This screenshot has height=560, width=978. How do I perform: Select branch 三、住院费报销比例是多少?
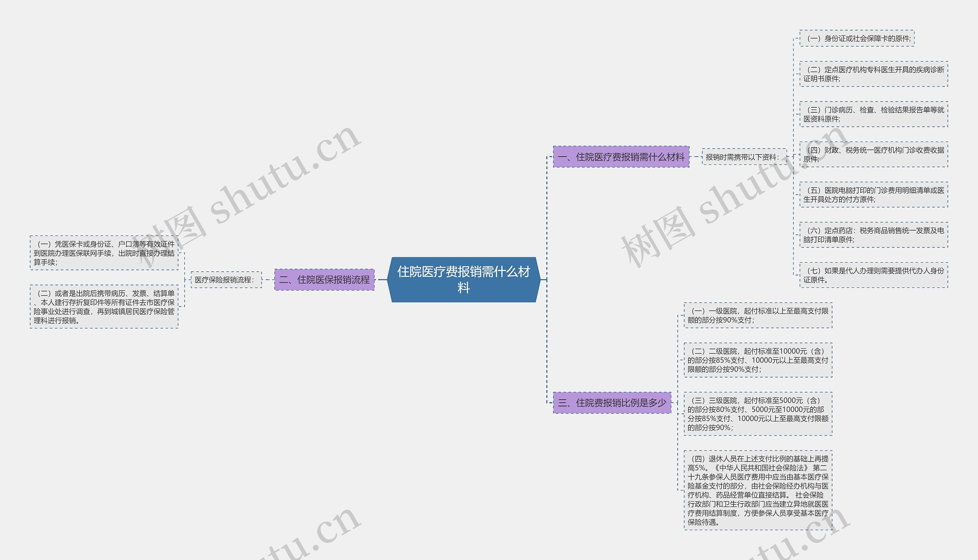[612, 403]
